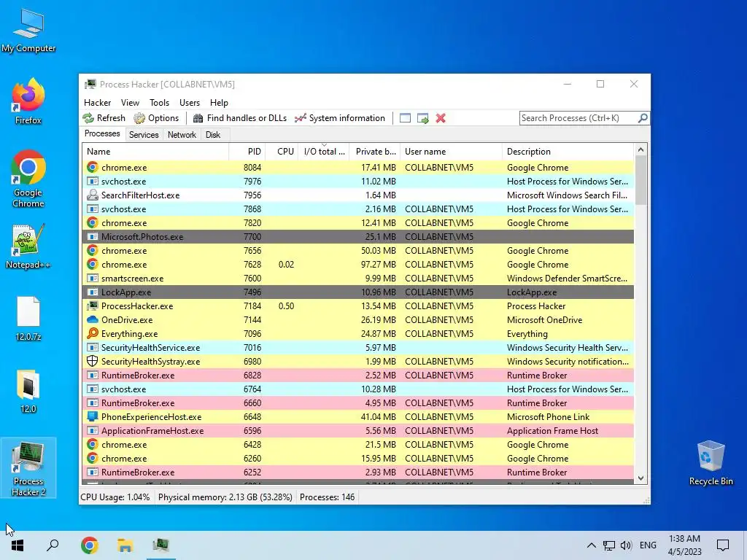The width and height of the screenshot is (747, 560).
Task: Open the Help menu
Action: pyautogui.click(x=219, y=102)
